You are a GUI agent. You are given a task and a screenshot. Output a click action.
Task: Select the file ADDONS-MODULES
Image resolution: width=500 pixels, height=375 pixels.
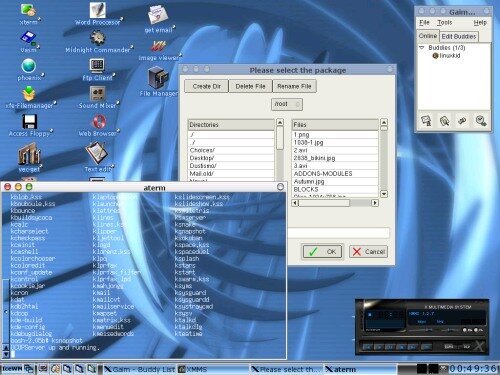335,174
